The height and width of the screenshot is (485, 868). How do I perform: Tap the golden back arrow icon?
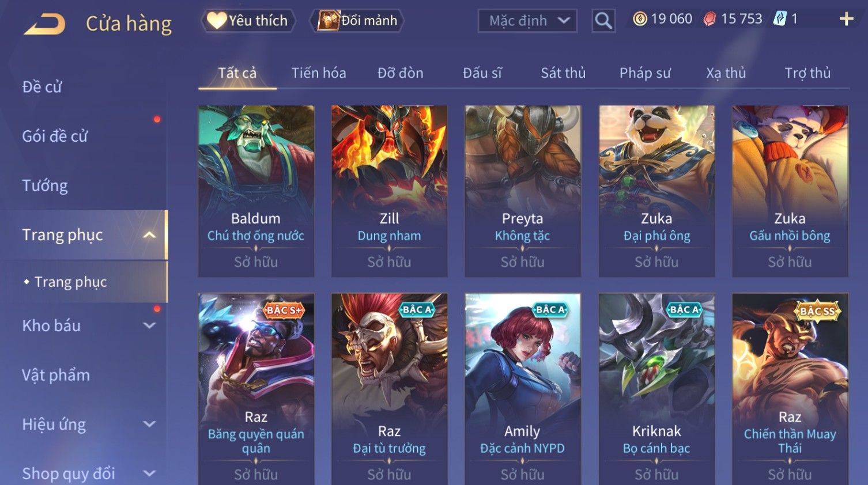point(44,24)
